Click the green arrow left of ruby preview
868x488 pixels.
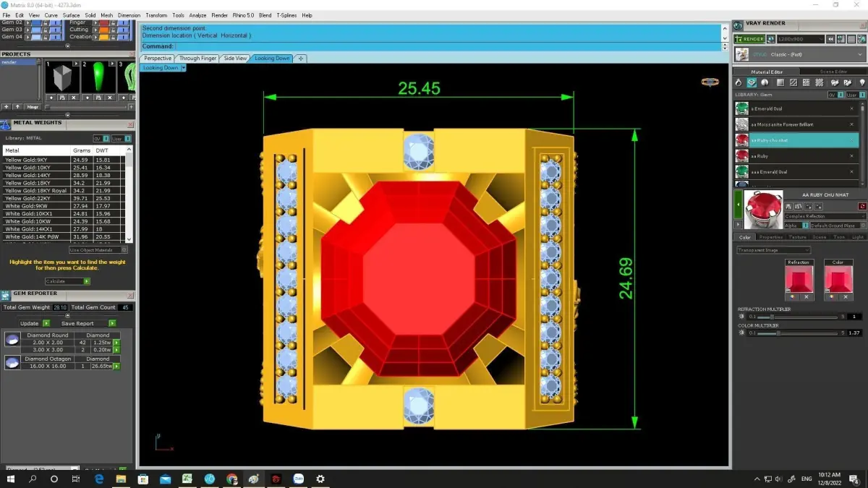(x=738, y=205)
